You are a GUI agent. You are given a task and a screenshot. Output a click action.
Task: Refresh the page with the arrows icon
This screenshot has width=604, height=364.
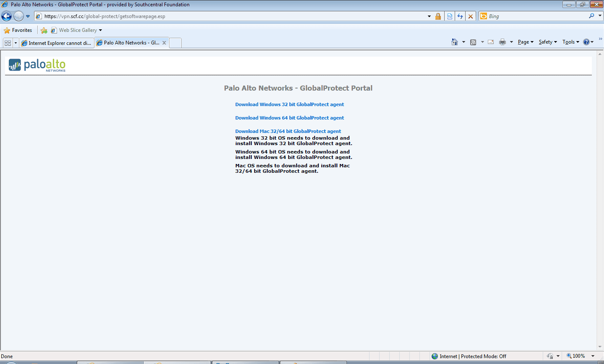[460, 16]
